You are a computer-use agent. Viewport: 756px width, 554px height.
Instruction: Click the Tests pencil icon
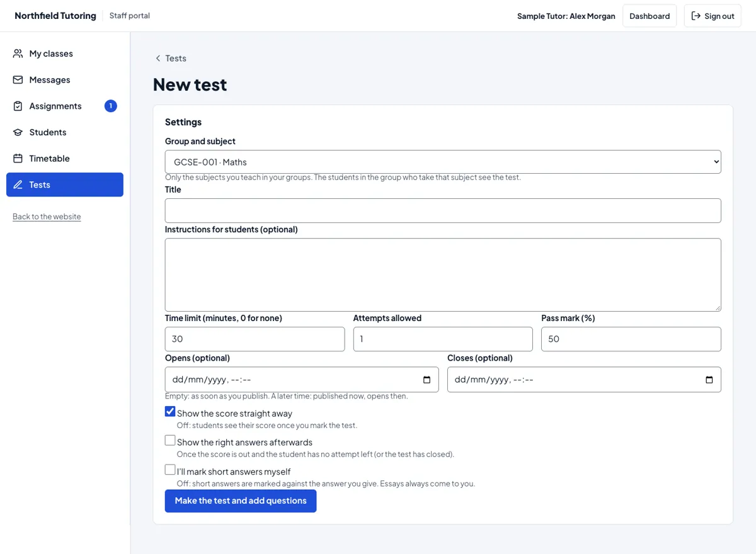[x=18, y=184]
